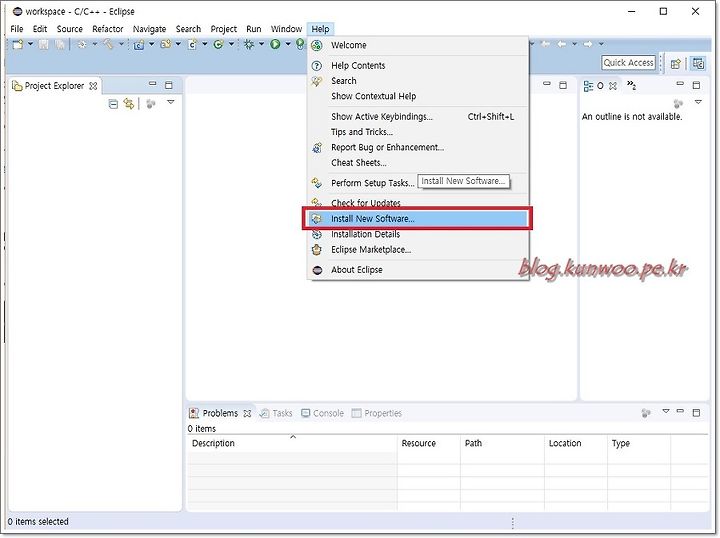This screenshot has width=720, height=538.
Task: Sort by Location column header
Action: coord(576,443)
